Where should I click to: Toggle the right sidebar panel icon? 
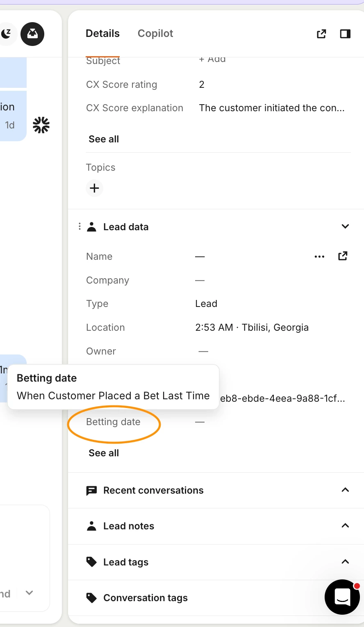point(345,34)
